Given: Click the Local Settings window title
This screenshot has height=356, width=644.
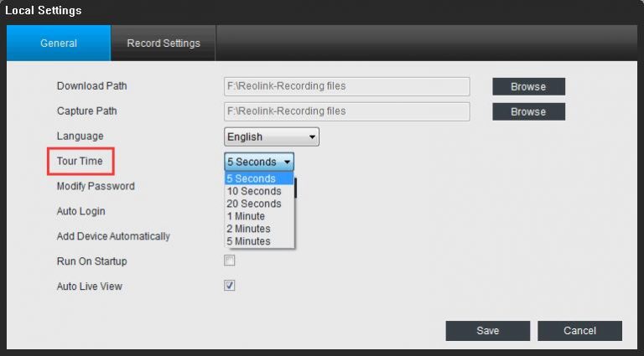Looking at the screenshot, I should [x=43, y=10].
